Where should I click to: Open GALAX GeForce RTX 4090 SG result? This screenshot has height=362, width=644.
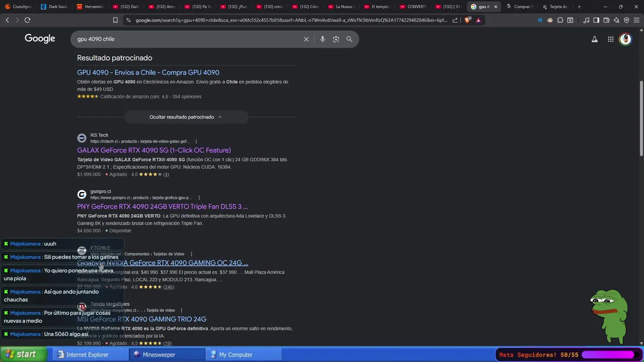coord(154,150)
